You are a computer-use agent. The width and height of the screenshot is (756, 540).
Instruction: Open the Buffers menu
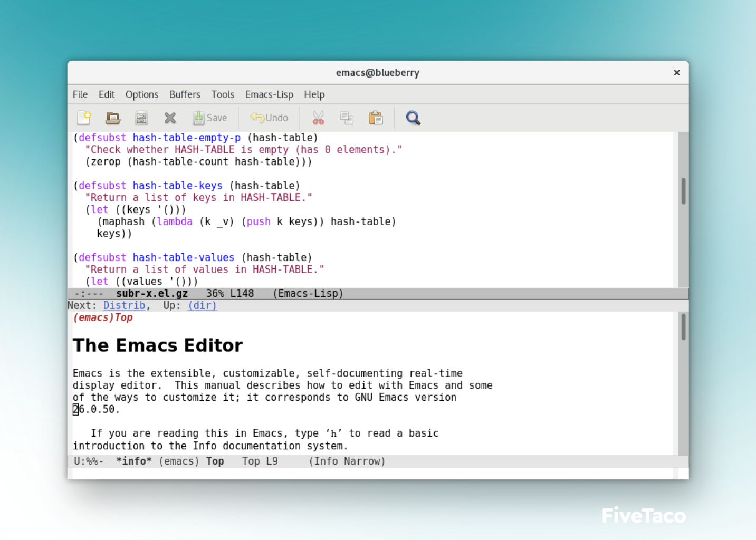pos(185,94)
